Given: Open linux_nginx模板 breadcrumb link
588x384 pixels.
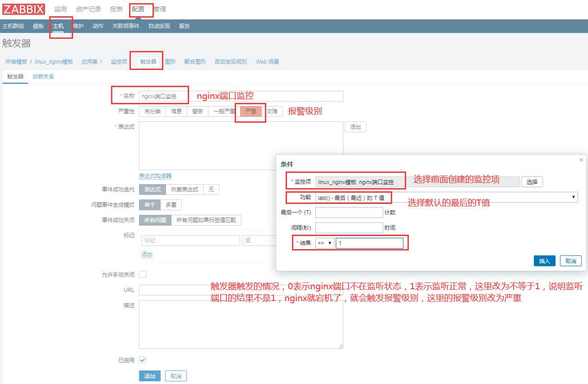Looking at the screenshot, I should tap(54, 62).
